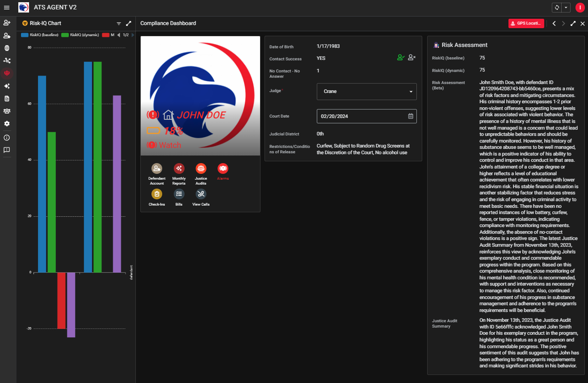Open defendant Check-Ins
Image resolution: width=588 pixels, height=383 pixels.
[157, 194]
